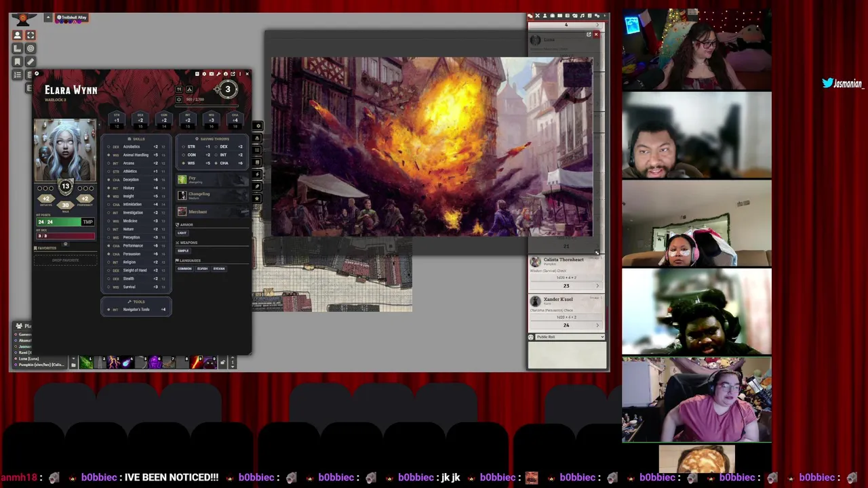Viewport: 868px width, 488px height.
Task: Take a Long Rest campfire icon
Action: [x=190, y=89]
